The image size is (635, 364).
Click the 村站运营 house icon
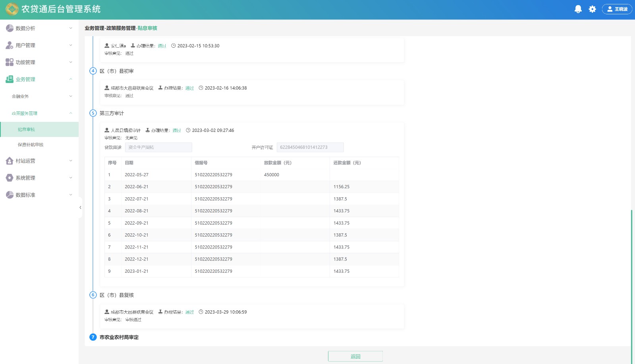click(x=10, y=161)
